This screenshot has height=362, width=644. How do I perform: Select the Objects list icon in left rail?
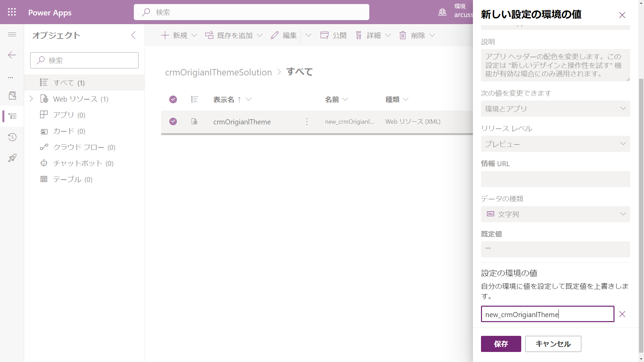click(x=12, y=116)
